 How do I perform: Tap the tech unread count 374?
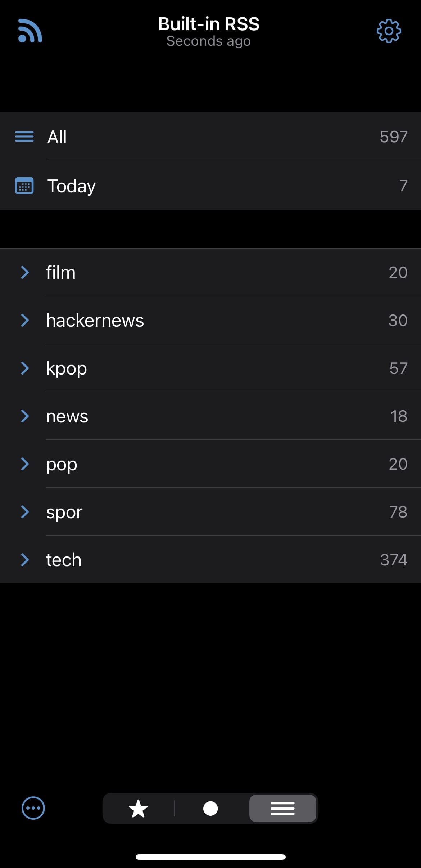click(x=394, y=560)
